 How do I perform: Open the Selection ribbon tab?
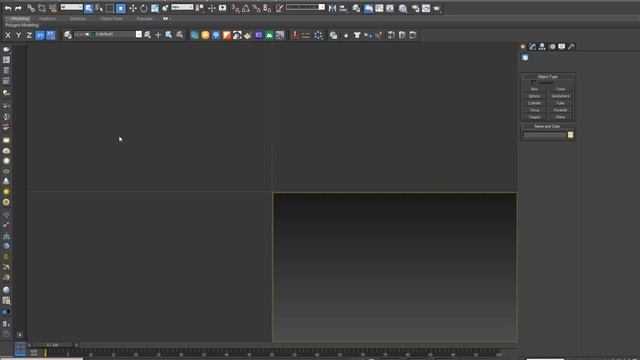click(78, 19)
